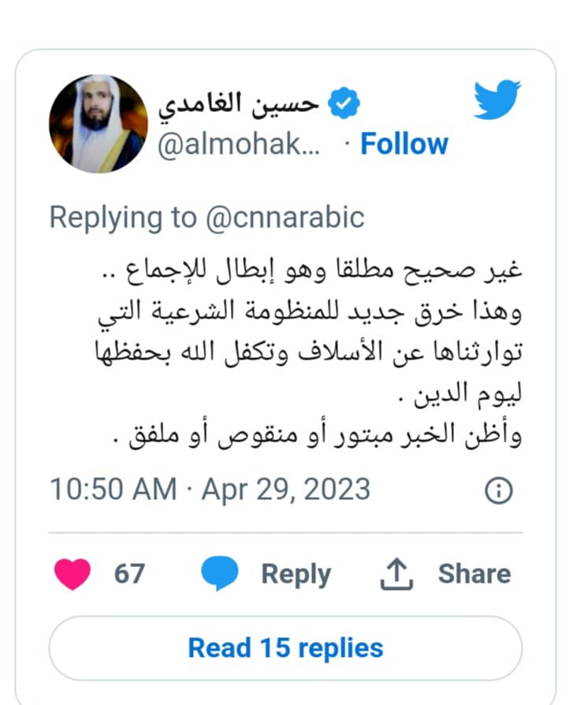Click the first line of Arabic tweet text
The width and height of the screenshot is (588, 705).
(x=311, y=271)
